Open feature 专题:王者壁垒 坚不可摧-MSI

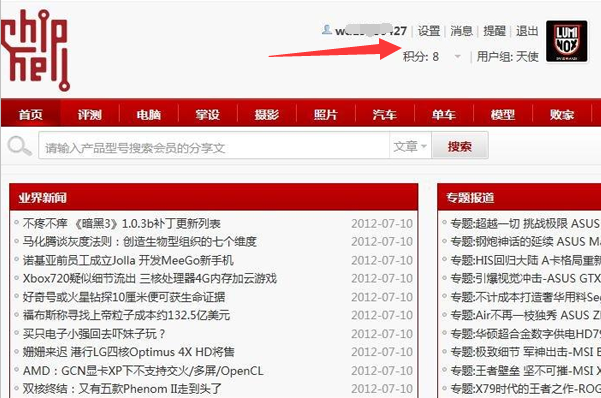(525, 371)
